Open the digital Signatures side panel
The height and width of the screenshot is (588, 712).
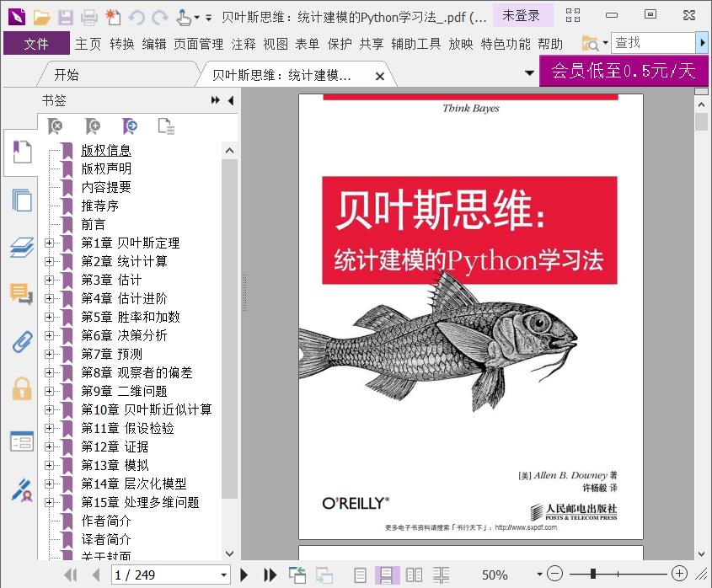[x=21, y=490]
